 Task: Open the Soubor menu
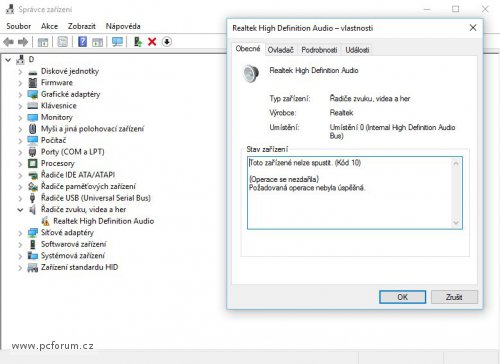click(x=19, y=26)
